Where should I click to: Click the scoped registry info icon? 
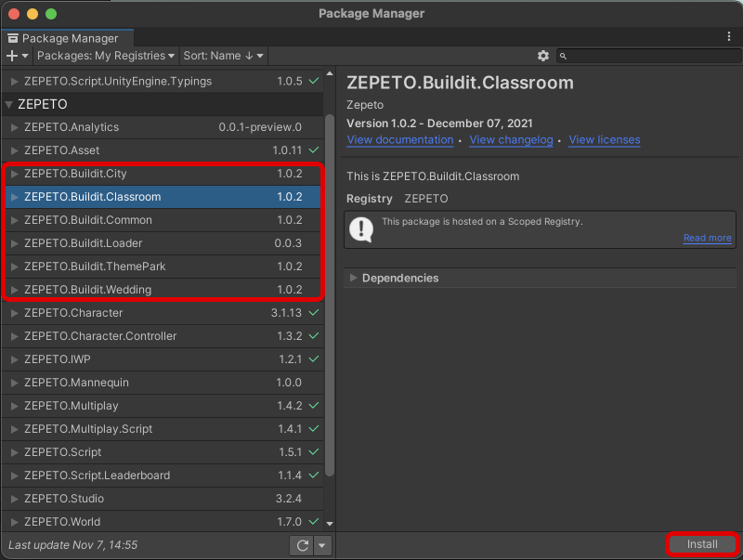click(x=361, y=229)
